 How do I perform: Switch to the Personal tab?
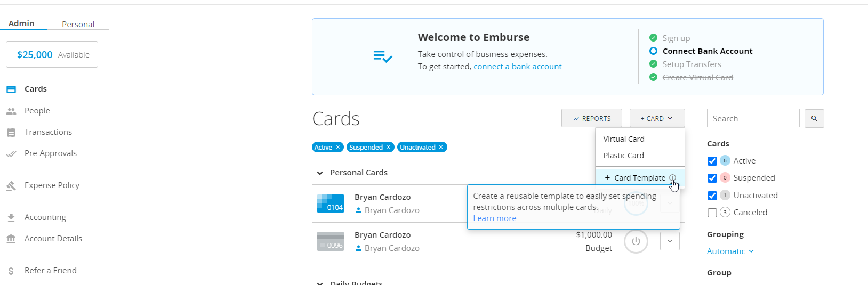(x=78, y=24)
